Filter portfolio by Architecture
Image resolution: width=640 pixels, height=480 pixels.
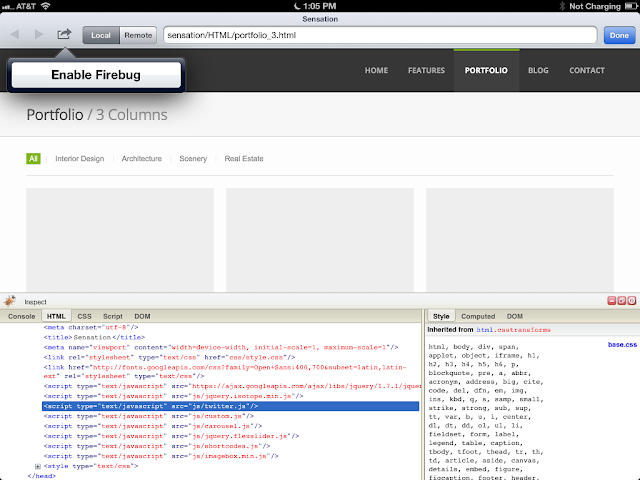point(142,159)
